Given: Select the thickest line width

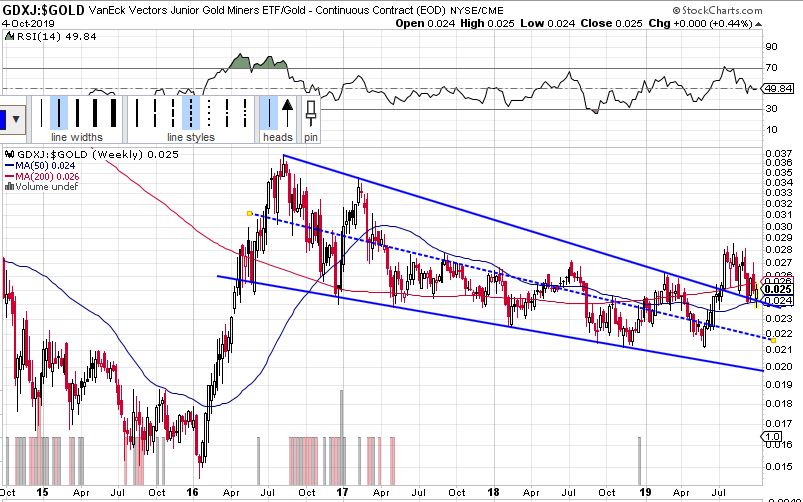Looking at the screenshot, I should tap(113, 113).
